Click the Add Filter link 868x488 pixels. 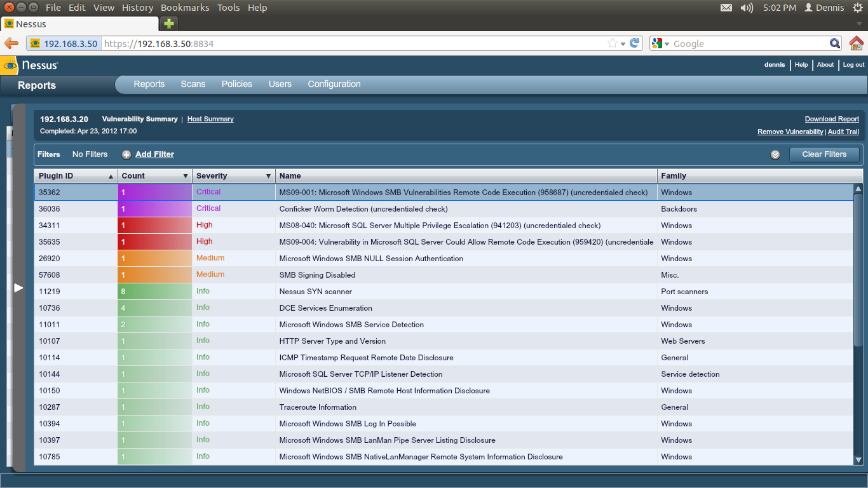[x=154, y=154]
